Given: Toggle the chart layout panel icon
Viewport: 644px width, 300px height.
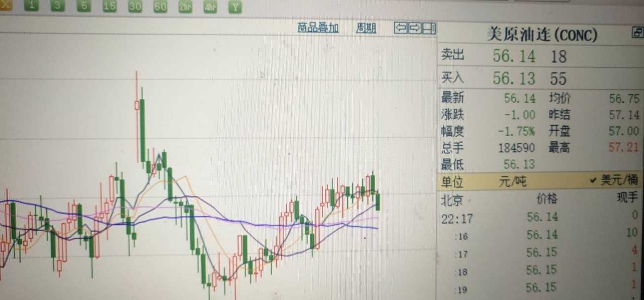Looking at the screenshot, I should (429, 28).
